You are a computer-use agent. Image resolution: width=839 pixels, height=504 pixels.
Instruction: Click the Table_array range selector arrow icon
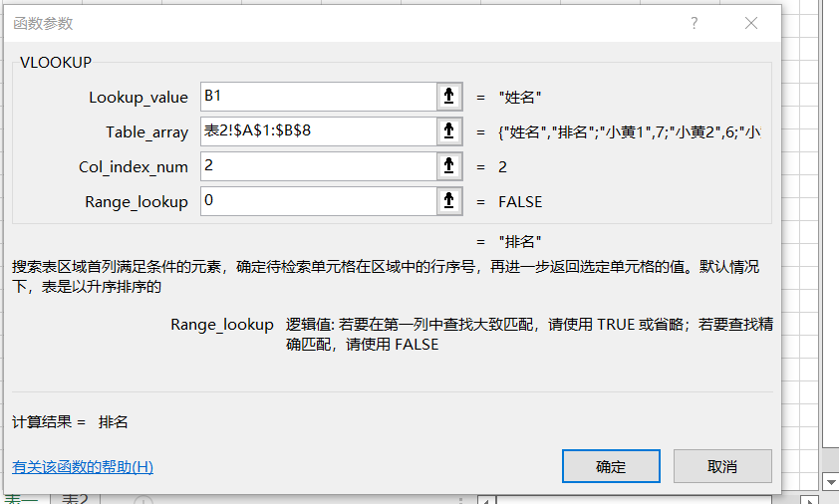449,131
